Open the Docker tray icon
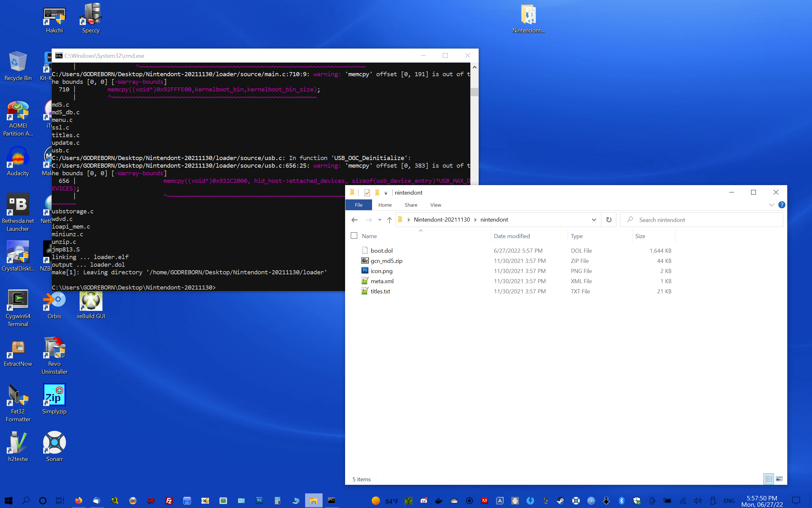Image resolution: width=812 pixels, height=508 pixels. point(439,501)
